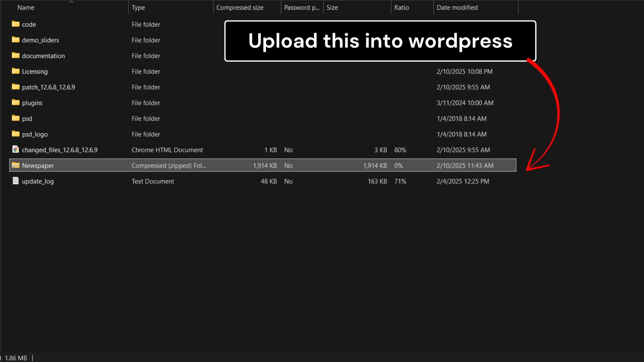Open the documentation folder icon
This screenshot has width=644, height=362.
pos(15,56)
